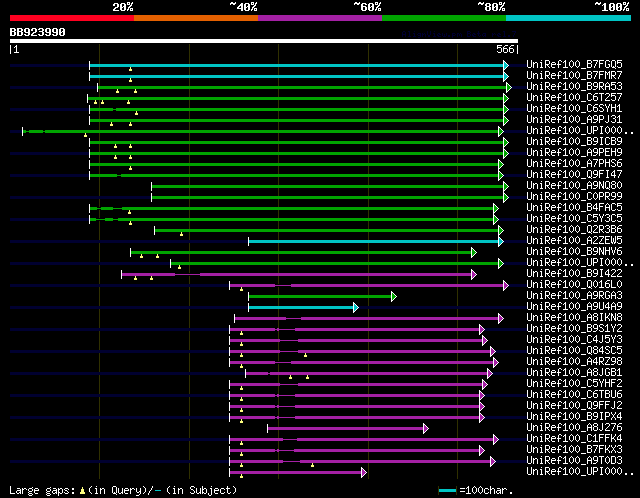The width and height of the screenshot is (640, 498).
Task: Click the white query sequence ruler bar
Action: [x=264, y=41]
